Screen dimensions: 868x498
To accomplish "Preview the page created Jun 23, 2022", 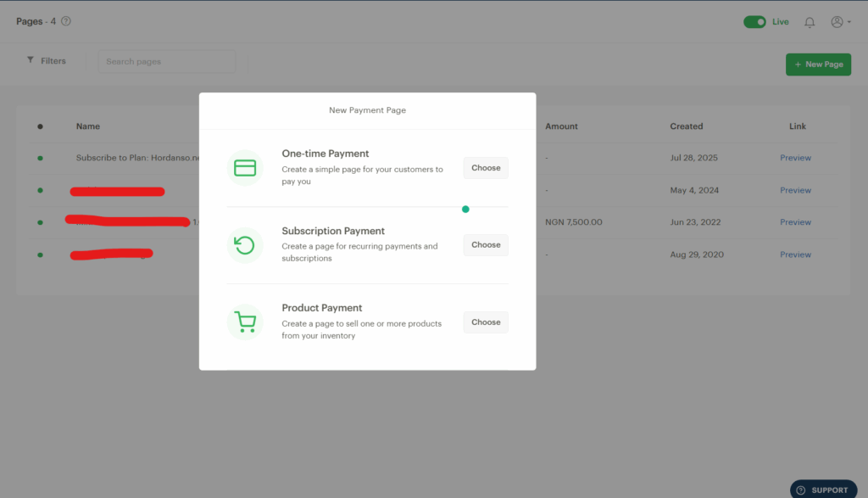I will point(795,222).
